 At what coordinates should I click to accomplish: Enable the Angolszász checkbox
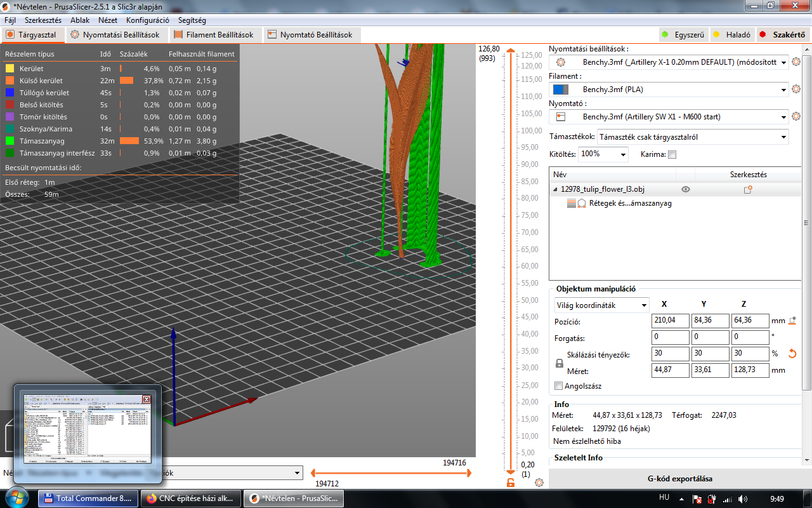[559, 386]
